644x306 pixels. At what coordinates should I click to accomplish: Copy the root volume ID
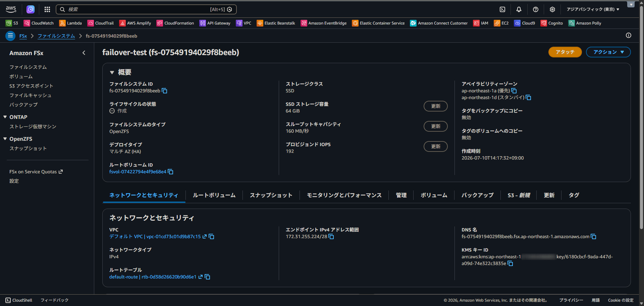pos(170,172)
